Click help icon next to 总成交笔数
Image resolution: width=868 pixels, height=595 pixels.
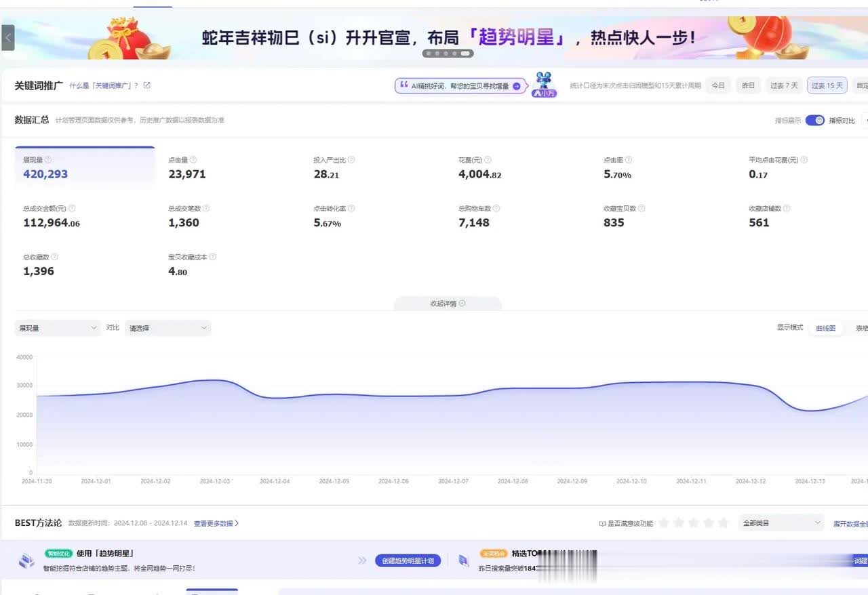pos(206,209)
